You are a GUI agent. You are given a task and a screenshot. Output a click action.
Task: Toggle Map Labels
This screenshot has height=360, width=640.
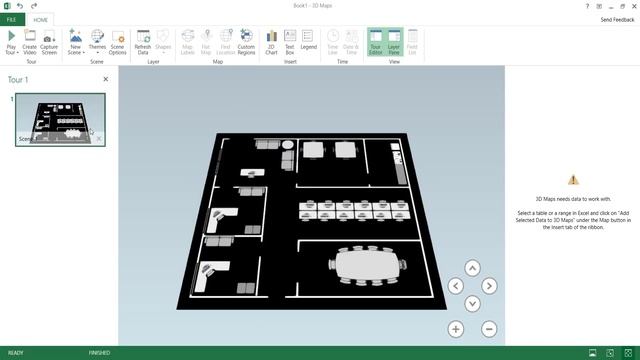point(187,42)
